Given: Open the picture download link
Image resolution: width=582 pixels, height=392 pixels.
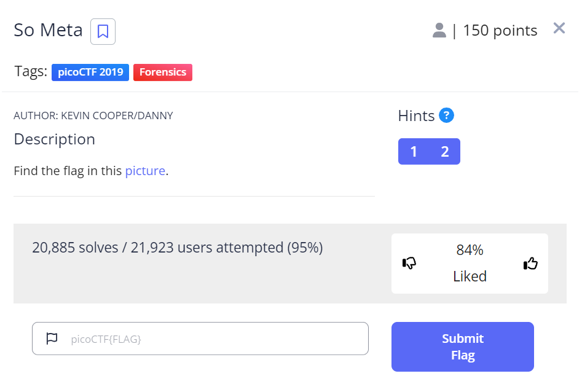Looking at the screenshot, I should 145,171.
